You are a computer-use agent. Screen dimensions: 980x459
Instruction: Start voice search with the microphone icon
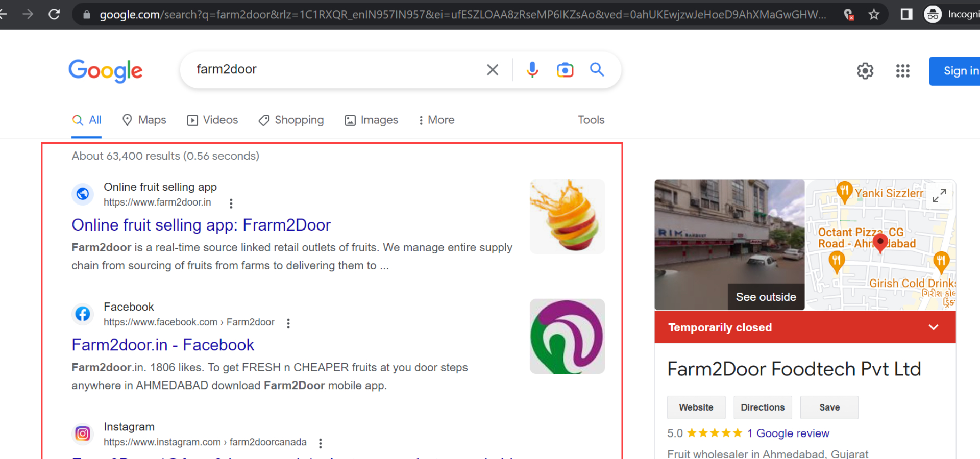tap(532, 69)
